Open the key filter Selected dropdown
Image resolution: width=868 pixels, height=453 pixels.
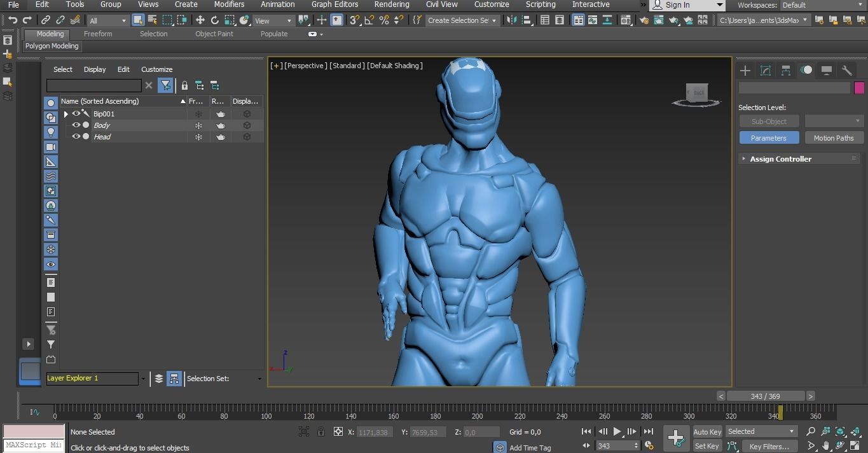coord(761,432)
